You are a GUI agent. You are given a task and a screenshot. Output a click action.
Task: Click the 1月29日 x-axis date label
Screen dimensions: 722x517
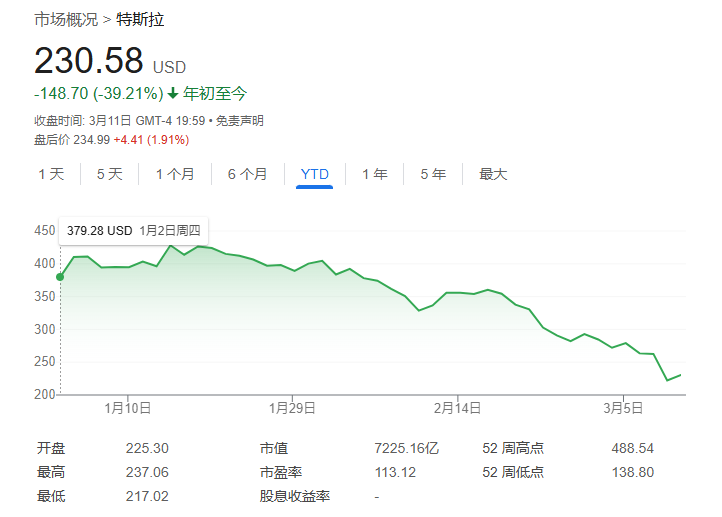click(292, 407)
